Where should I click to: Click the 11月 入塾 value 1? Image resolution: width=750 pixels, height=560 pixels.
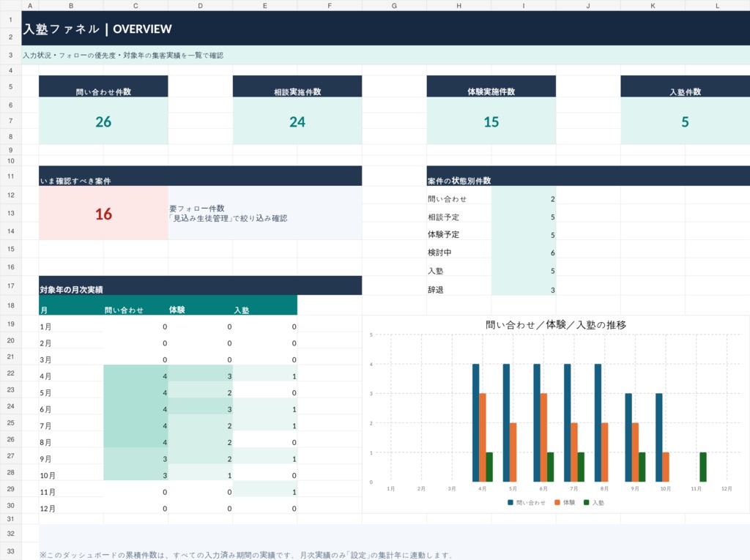click(294, 492)
